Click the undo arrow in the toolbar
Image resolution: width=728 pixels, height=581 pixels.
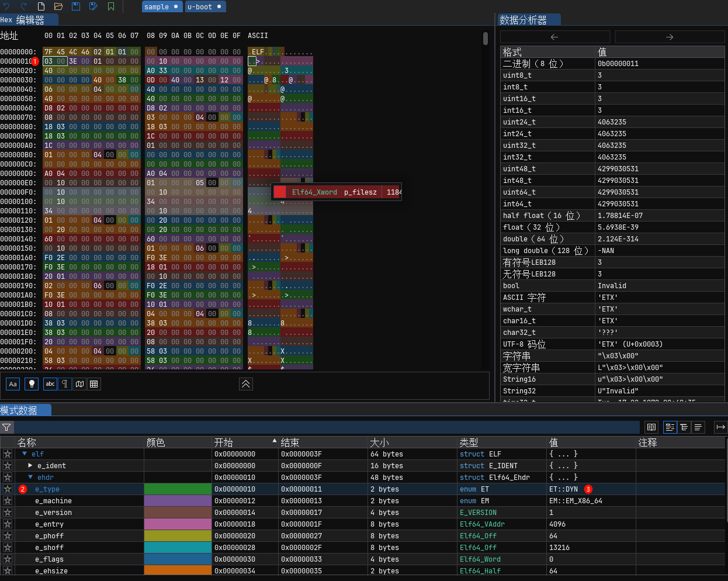point(7,6)
